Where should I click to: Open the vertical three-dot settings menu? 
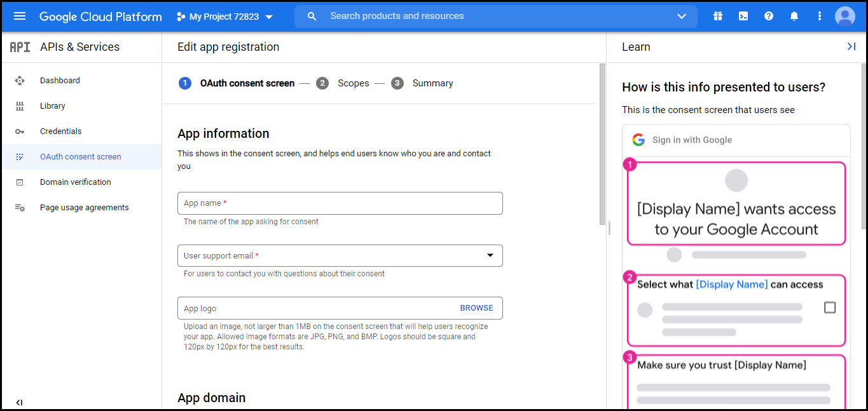pos(820,17)
